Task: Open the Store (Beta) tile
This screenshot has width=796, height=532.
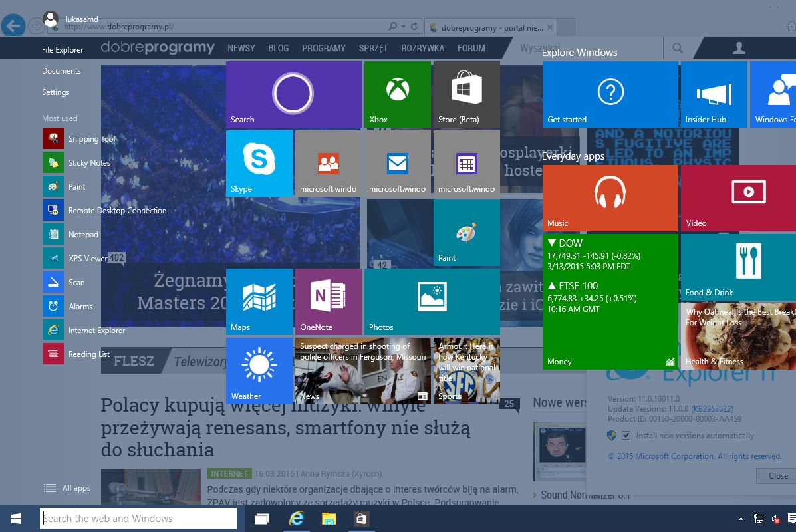Action: (x=467, y=94)
